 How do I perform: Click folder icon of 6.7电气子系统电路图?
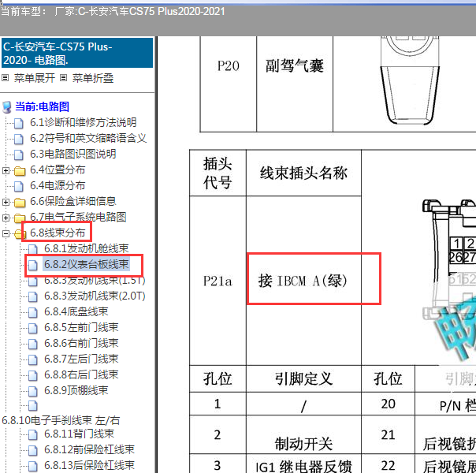tap(20, 218)
